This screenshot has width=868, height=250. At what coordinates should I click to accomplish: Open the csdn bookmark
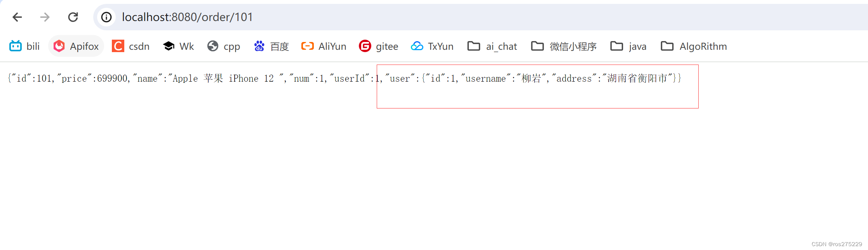coord(131,46)
